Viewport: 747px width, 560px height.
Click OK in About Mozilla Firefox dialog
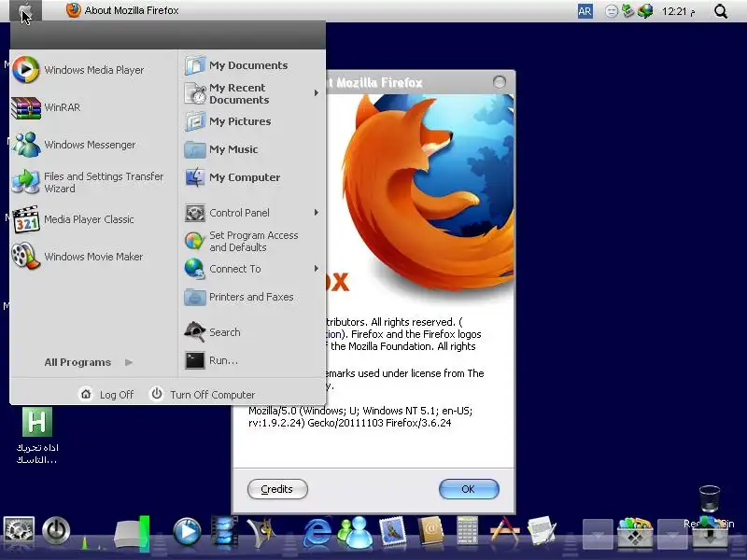click(469, 489)
